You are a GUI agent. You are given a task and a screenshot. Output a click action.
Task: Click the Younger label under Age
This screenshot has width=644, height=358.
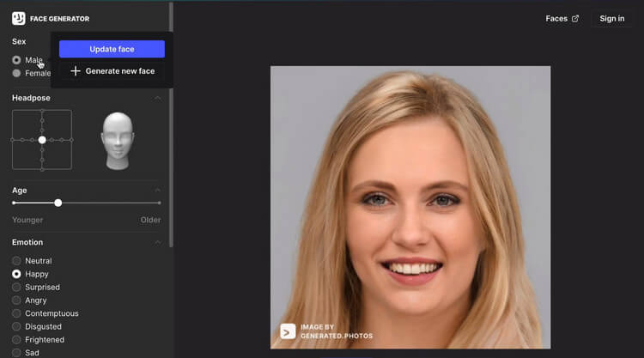point(27,220)
